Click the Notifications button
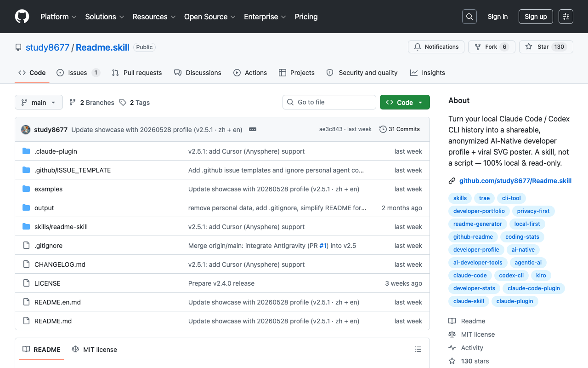The image size is (588, 368). [436, 47]
